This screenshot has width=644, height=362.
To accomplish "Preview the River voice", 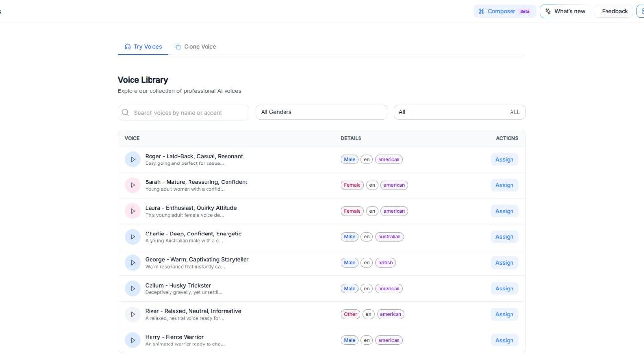I will (133, 314).
